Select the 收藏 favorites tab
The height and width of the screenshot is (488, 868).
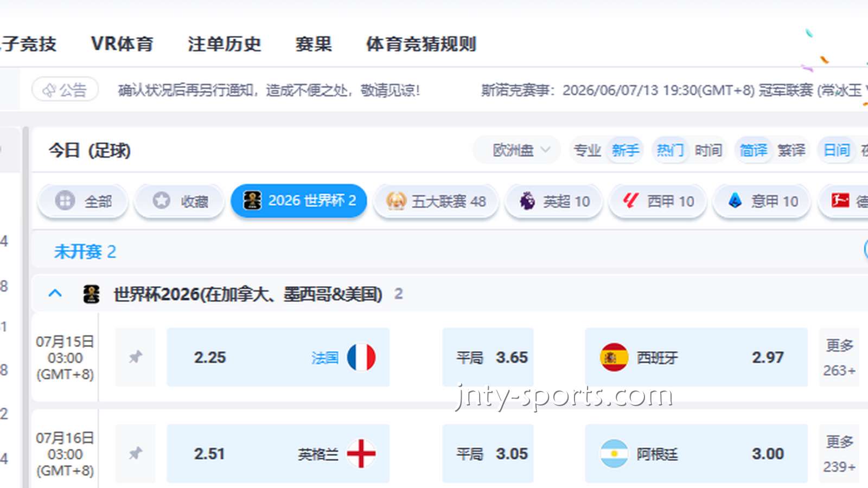tap(180, 201)
